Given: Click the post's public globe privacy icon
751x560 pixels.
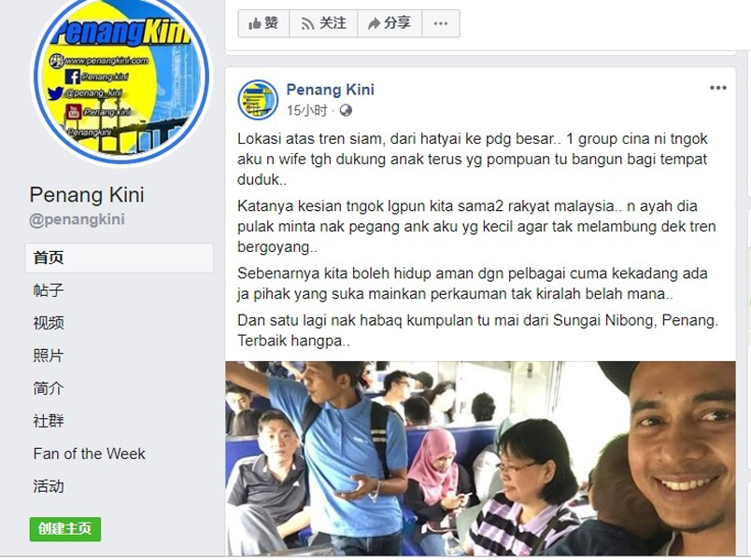Looking at the screenshot, I should (346, 110).
